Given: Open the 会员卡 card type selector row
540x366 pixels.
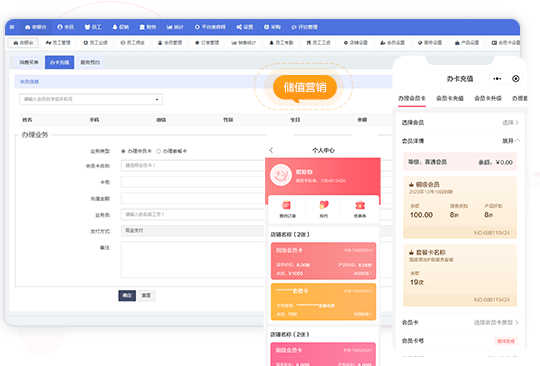Looking at the screenshot, I should [460, 323].
